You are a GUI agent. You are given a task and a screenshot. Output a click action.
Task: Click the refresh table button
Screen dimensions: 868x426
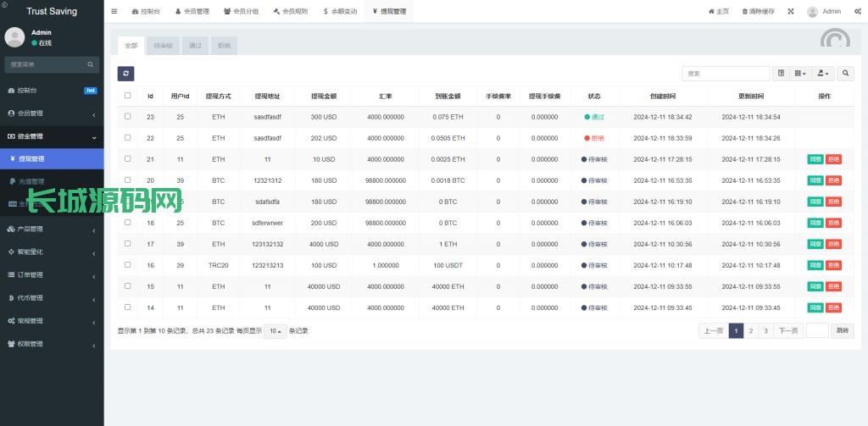tap(125, 74)
